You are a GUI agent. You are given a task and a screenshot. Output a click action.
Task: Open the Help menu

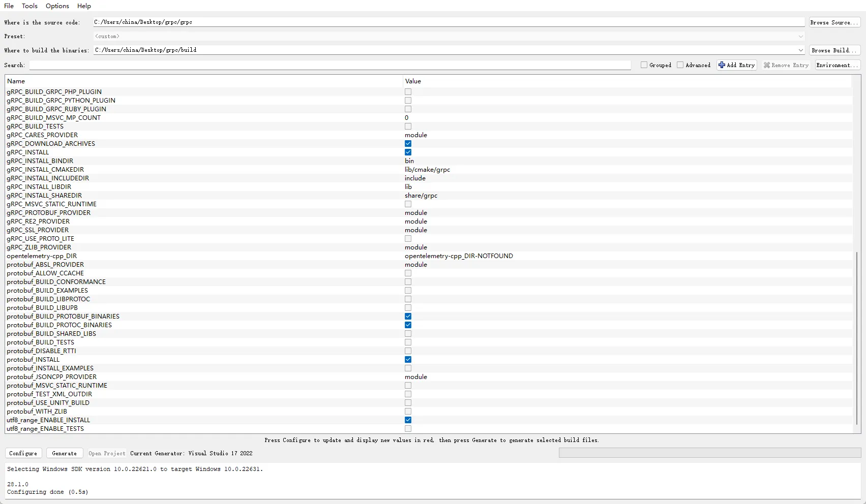click(84, 6)
